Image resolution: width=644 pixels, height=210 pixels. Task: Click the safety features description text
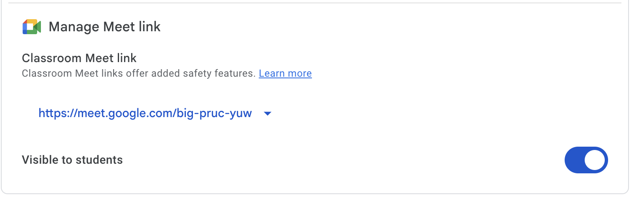(x=139, y=74)
